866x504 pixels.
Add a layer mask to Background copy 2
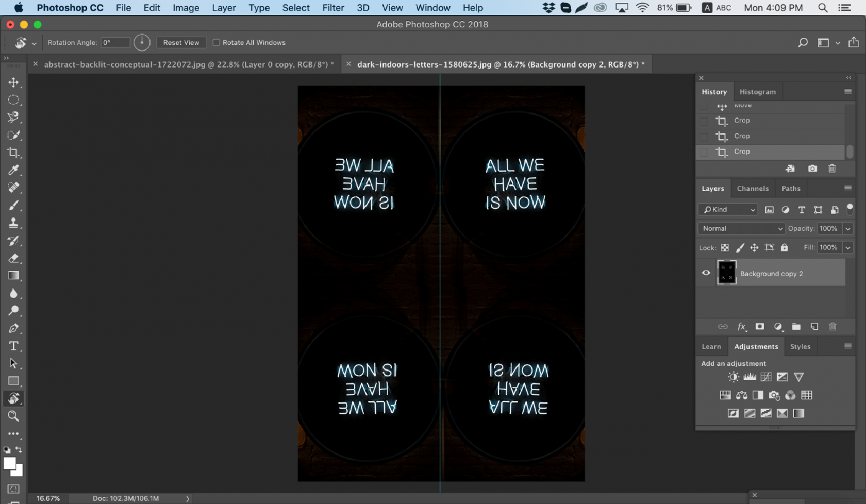[759, 327]
